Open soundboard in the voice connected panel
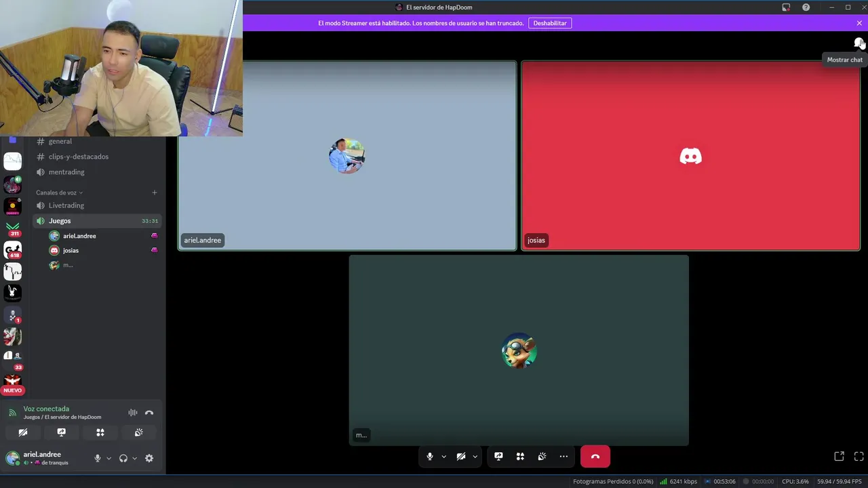868x488 pixels. click(x=139, y=432)
